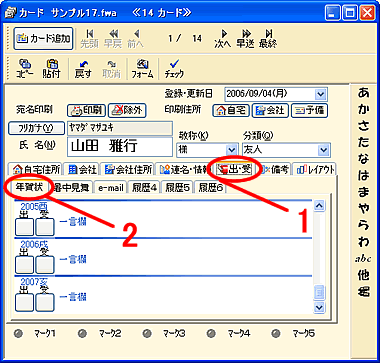
Task: Toggle the マーク2 indicator
Action: [x=83, y=333]
